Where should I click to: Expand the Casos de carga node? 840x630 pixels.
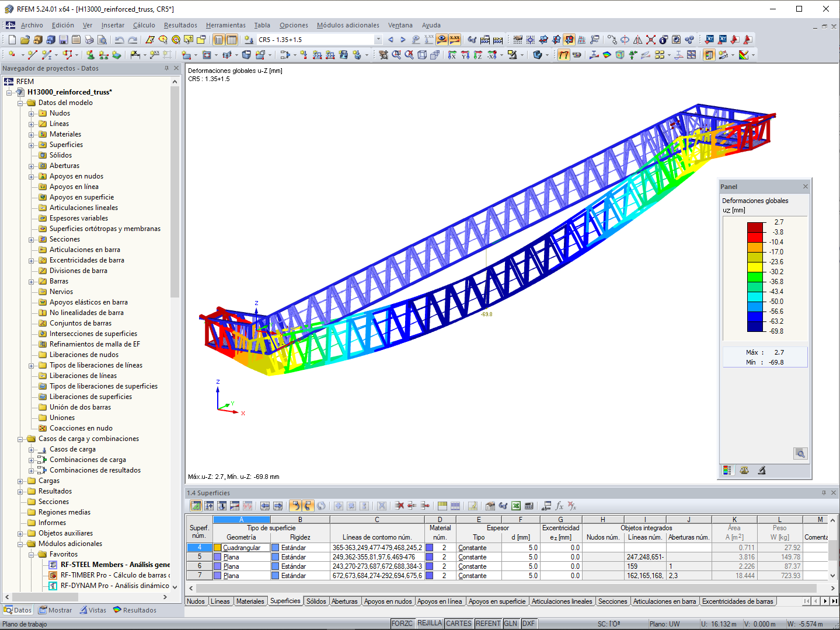[x=33, y=449]
